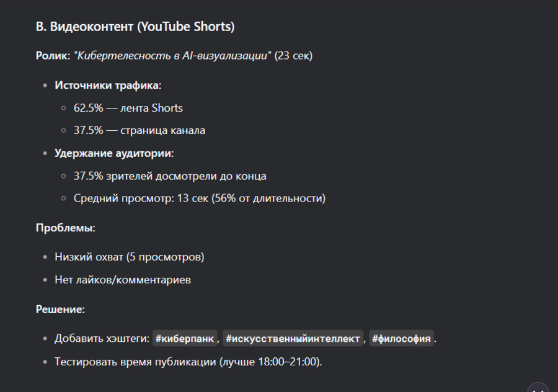Click the 'Удержание аудитории:' bullet
558x392 pixels.
114,153
